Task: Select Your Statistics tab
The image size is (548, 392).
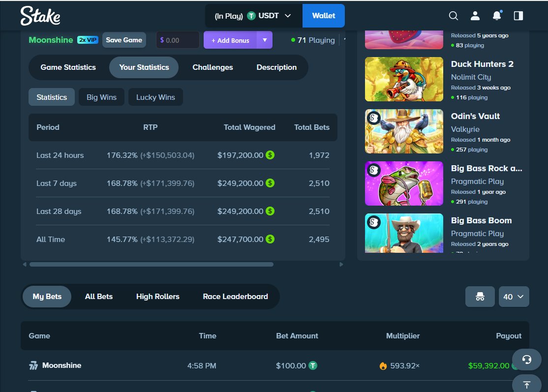Action: (144, 67)
